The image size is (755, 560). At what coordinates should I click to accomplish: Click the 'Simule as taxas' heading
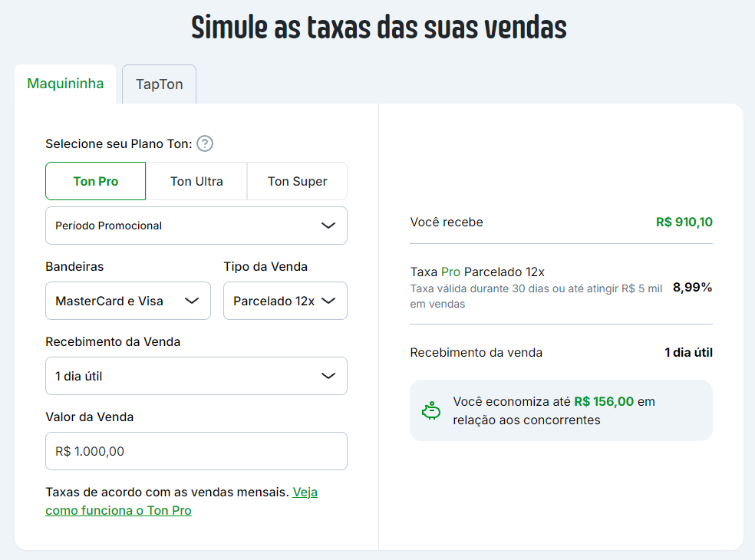pos(379,28)
